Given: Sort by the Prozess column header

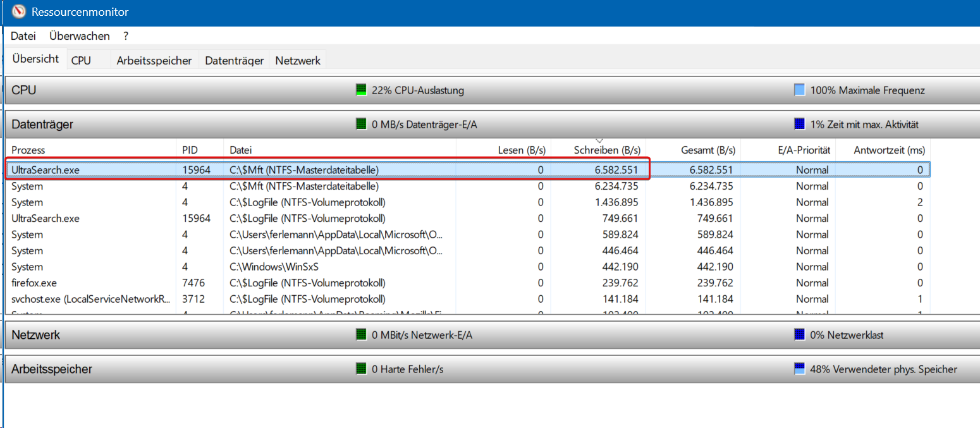Looking at the screenshot, I should (90, 150).
